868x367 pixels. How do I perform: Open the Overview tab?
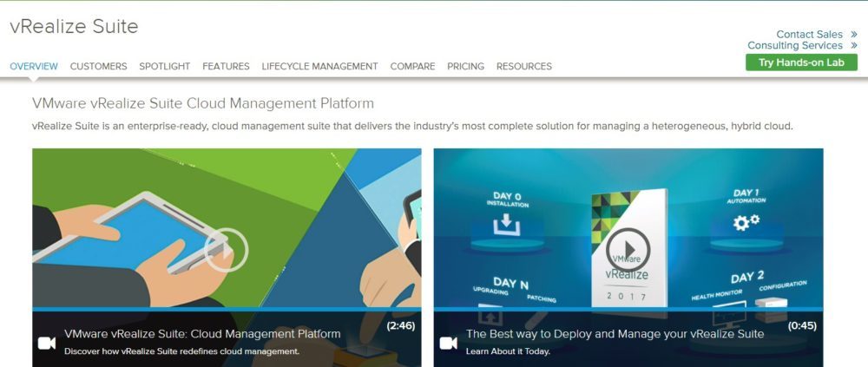point(34,67)
